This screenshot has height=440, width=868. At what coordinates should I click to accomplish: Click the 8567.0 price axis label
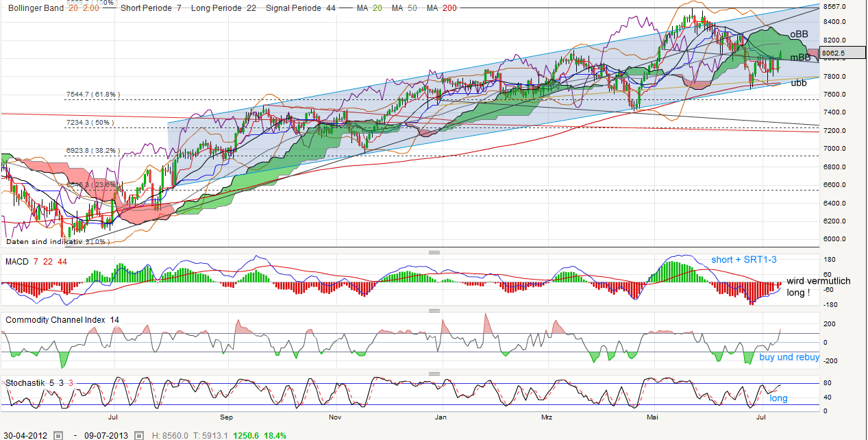[x=834, y=6]
